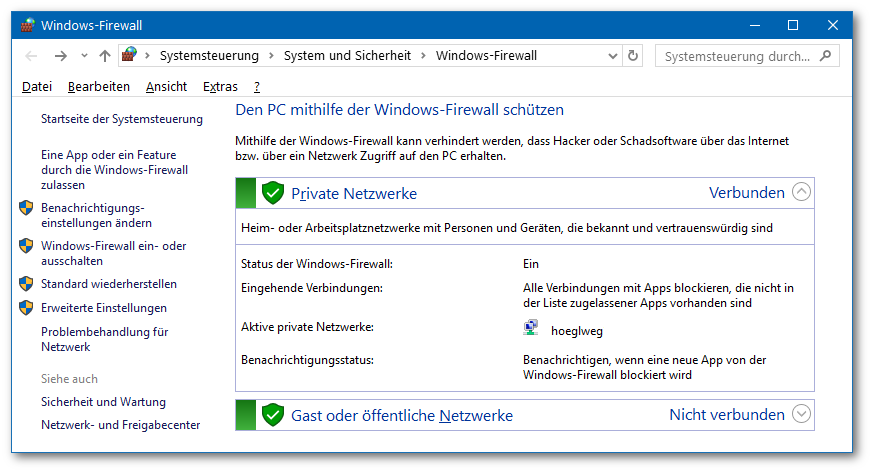Click the Private Netzwerke heading
Image resolution: width=872 pixels, height=472 pixels.
click(354, 193)
